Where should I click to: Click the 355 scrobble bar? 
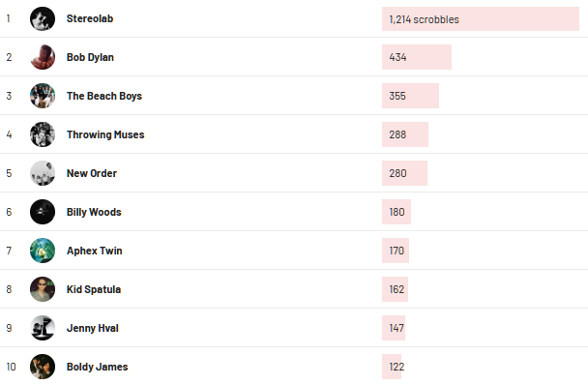coord(410,96)
